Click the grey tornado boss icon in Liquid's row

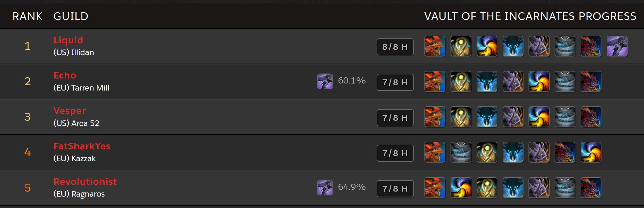[x=565, y=46]
